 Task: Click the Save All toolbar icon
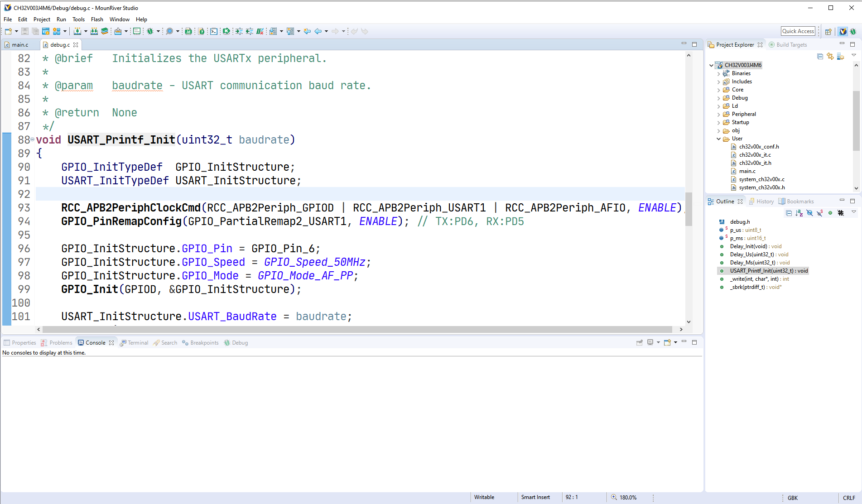35,31
